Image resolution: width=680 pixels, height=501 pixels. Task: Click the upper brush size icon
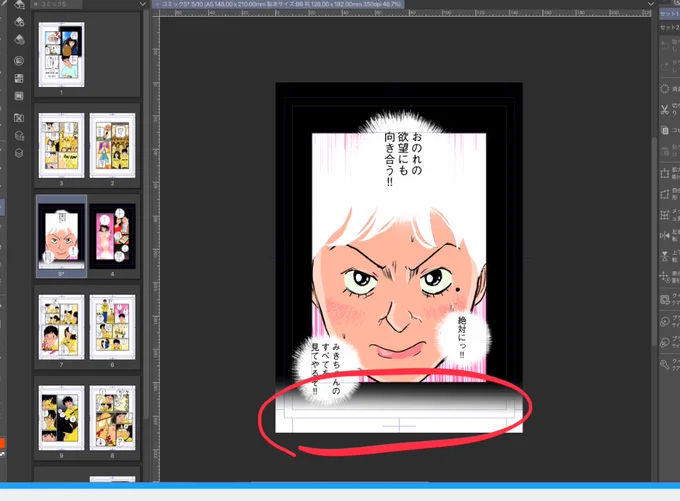(665, 321)
